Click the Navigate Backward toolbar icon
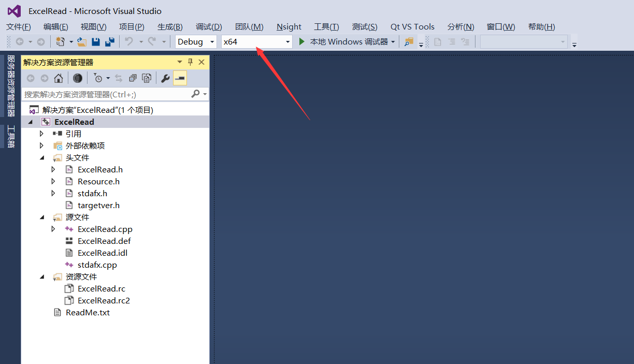 pyautogui.click(x=20, y=41)
